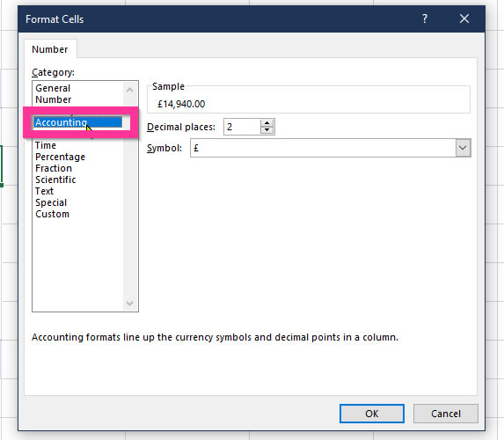This screenshot has width=504, height=440.
Task: Click the Cancel button
Action: point(445,414)
